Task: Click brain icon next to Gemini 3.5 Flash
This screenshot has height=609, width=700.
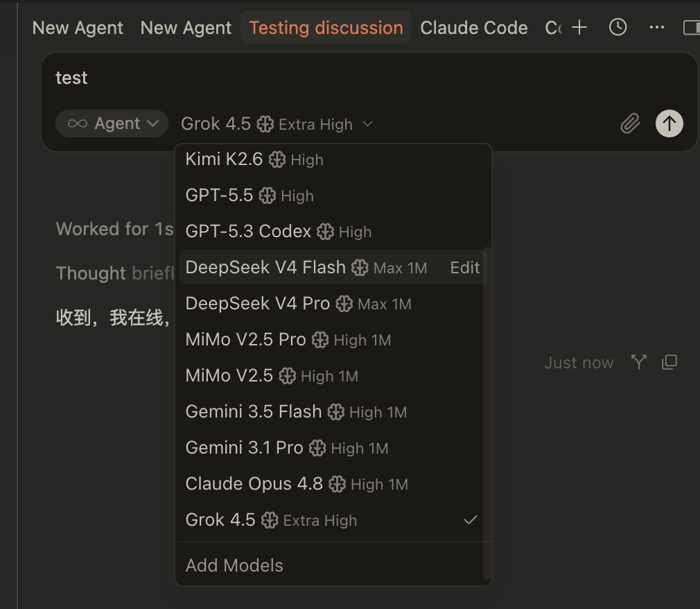Action: point(335,412)
